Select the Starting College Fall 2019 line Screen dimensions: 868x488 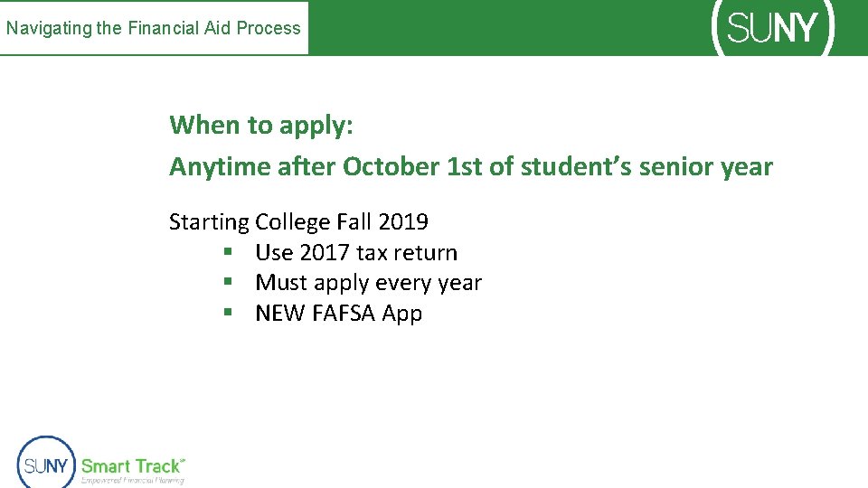pos(298,222)
